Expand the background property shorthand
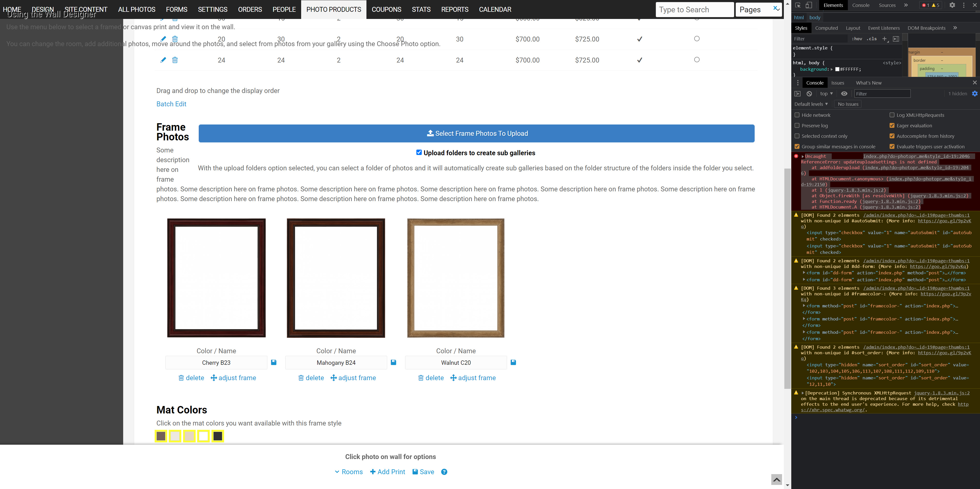The width and height of the screenshot is (980, 489). pos(832,69)
